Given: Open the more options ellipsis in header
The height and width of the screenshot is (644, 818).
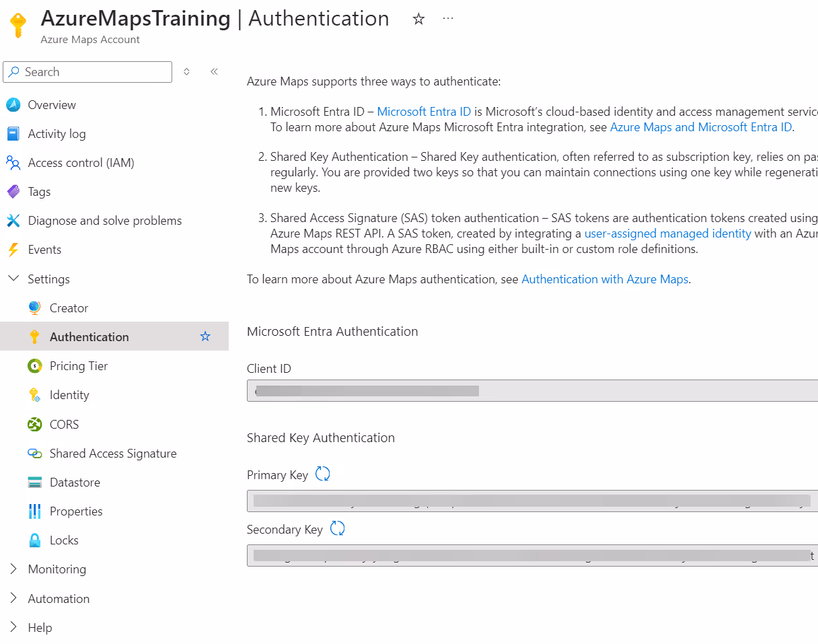Looking at the screenshot, I should [x=448, y=19].
